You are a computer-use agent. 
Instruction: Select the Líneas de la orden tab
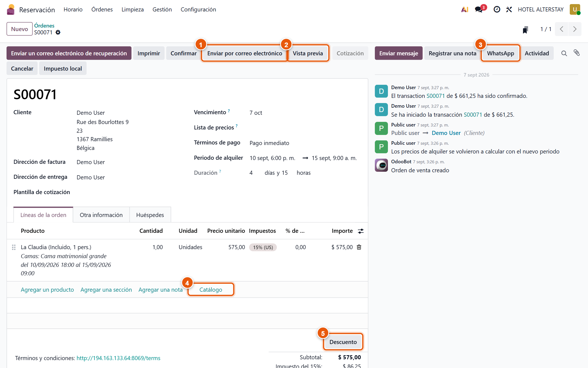click(43, 215)
